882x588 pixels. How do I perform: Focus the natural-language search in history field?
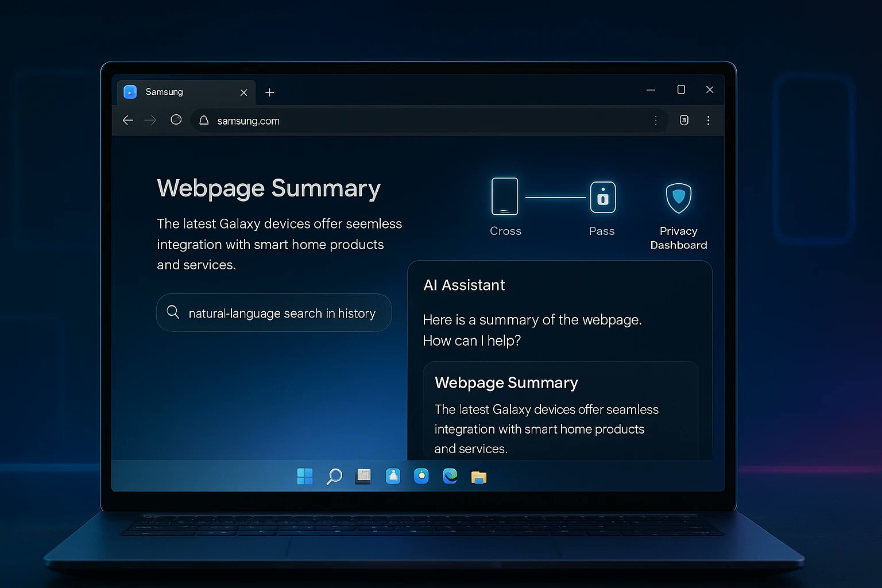(274, 313)
